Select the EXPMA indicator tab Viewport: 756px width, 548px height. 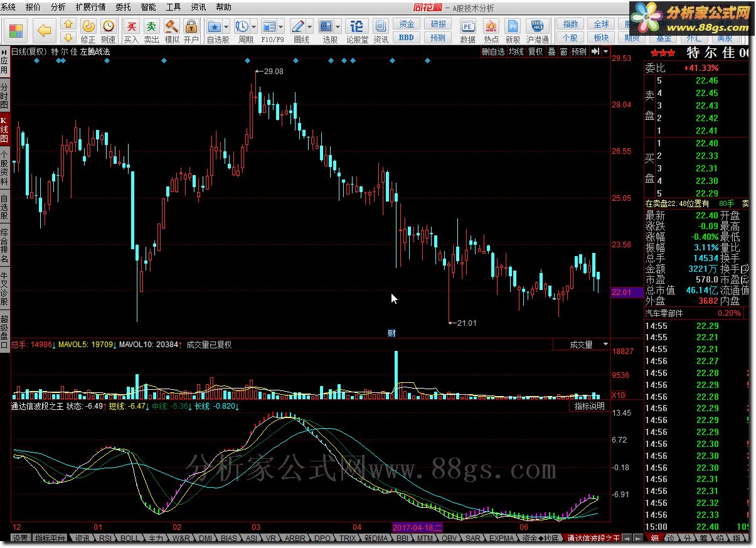[x=502, y=539]
